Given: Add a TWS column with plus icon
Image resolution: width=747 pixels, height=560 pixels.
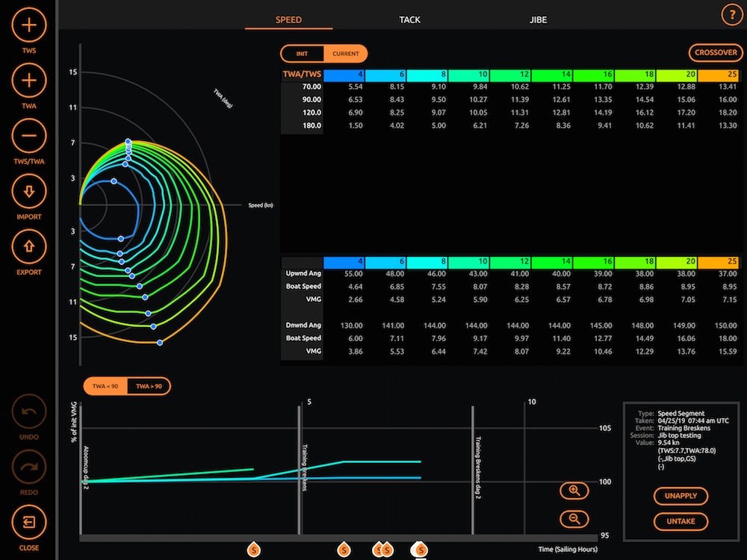Looking at the screenshot, I should click(x=29, y=25).
